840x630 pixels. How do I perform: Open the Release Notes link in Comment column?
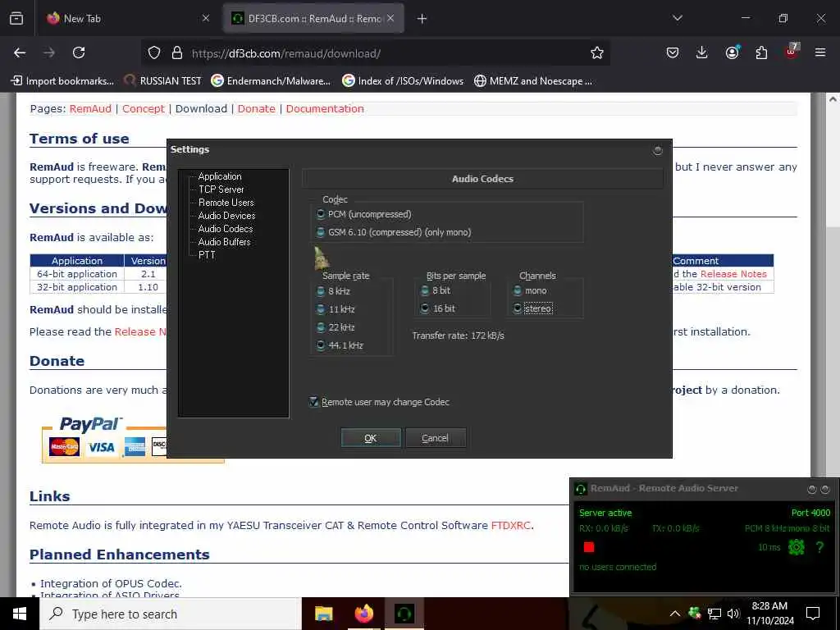(733, 274)
